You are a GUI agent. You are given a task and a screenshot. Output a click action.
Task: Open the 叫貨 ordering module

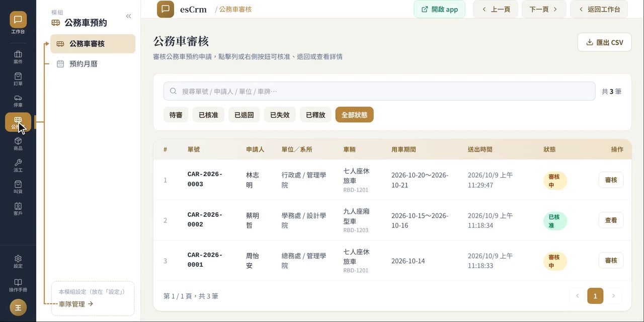click(x=18, y=187)
